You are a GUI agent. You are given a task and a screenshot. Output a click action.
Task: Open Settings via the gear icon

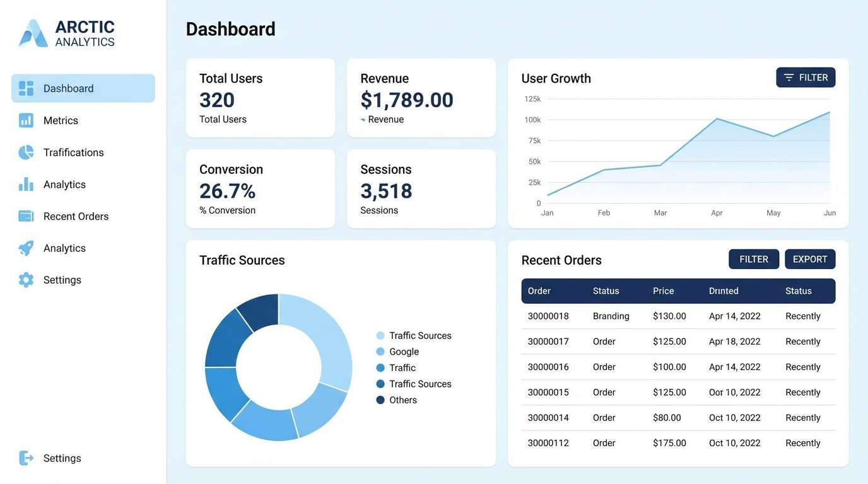[x=25, y=279]
